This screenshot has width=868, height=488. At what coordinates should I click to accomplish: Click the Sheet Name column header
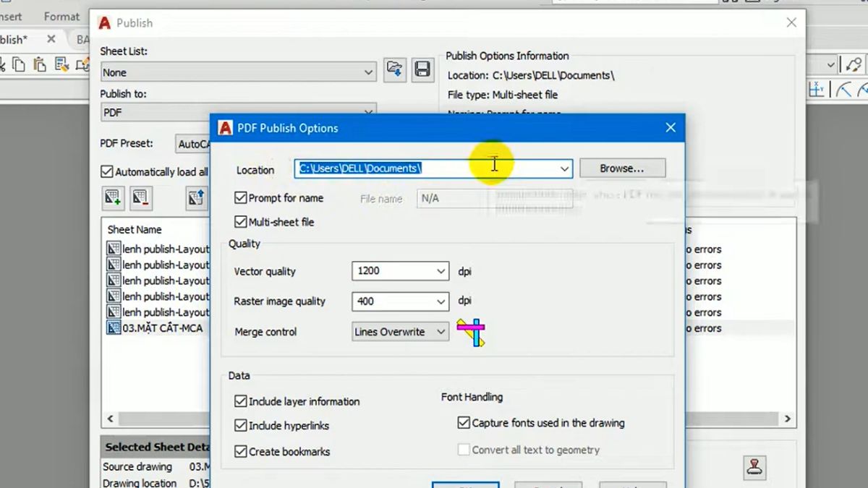pos(135,230)
